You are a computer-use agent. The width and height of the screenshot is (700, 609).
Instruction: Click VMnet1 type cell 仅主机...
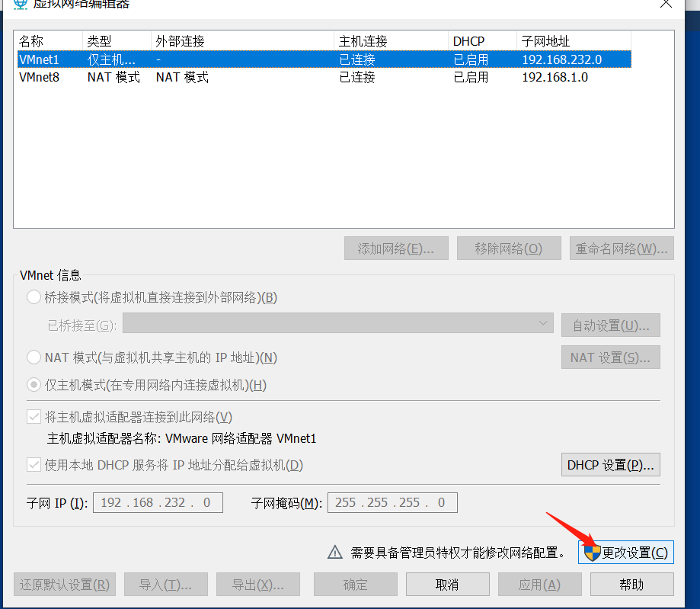coord(111,59)
